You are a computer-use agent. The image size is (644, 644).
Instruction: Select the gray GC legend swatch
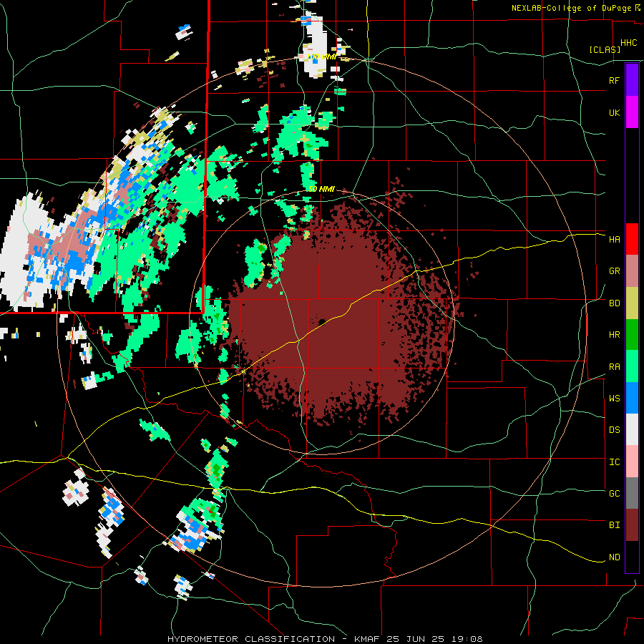pos(632,493)
